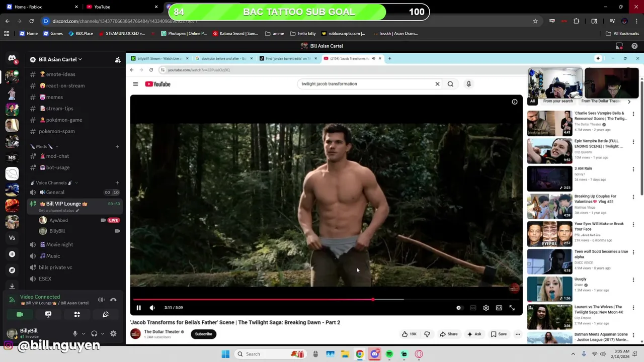Mute the YouTube video volume
Screen dimensions: 644x362
click(152, 308)
